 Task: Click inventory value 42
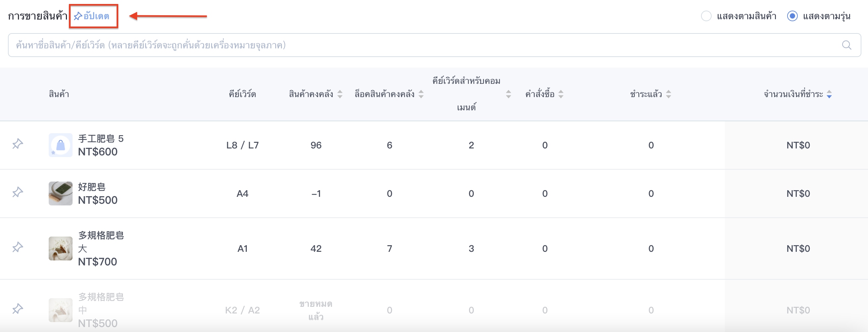tap(316, 249)
